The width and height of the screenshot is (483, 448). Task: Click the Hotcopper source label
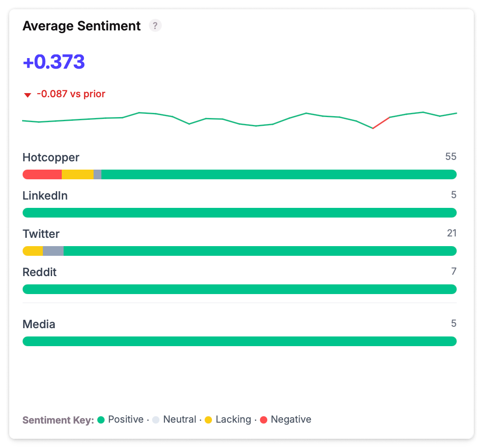click(x=51, y=158)
